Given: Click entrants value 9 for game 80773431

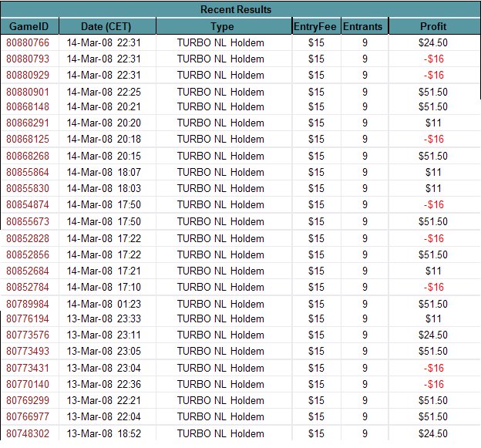Looking at the screenshot, I should 365,369.
